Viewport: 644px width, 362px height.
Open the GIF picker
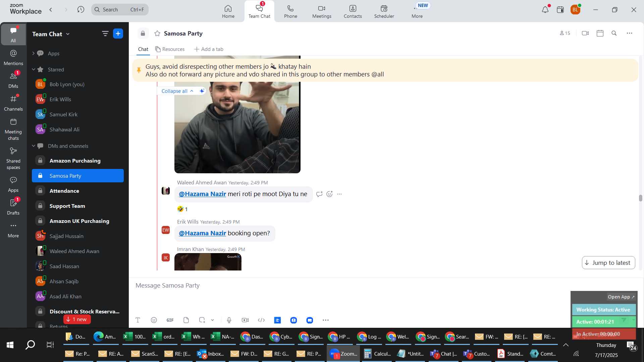click(170, 320)
